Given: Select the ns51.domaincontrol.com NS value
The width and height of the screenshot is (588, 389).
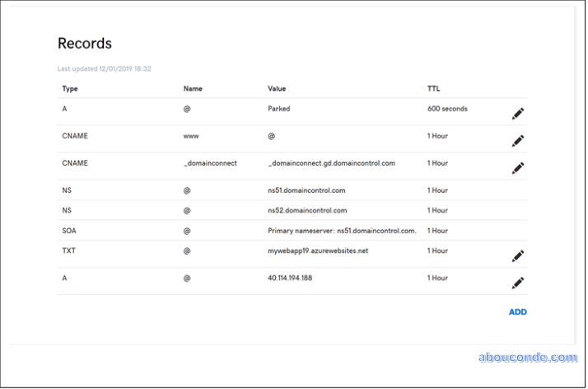Looking at the screenshot, I should 307,190.
